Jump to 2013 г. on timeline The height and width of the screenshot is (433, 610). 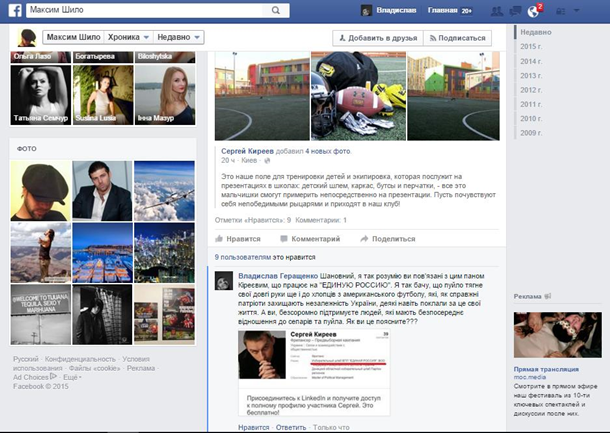[531, 75]
